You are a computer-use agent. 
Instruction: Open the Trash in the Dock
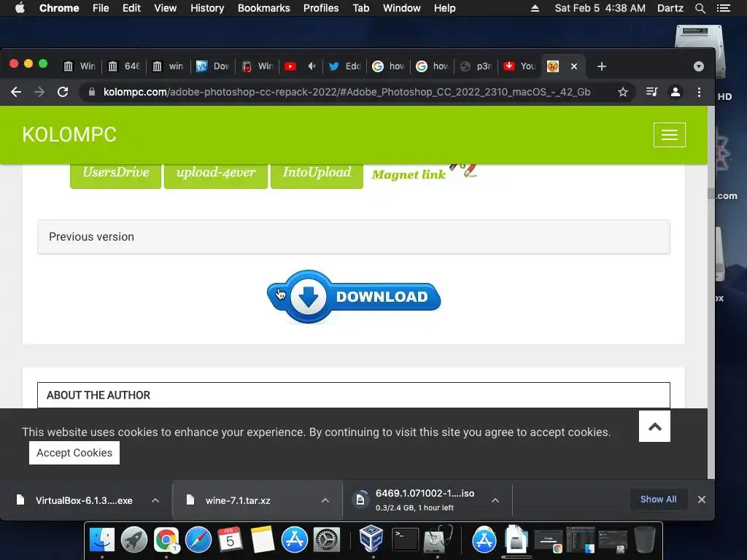(x=645, y=540)
